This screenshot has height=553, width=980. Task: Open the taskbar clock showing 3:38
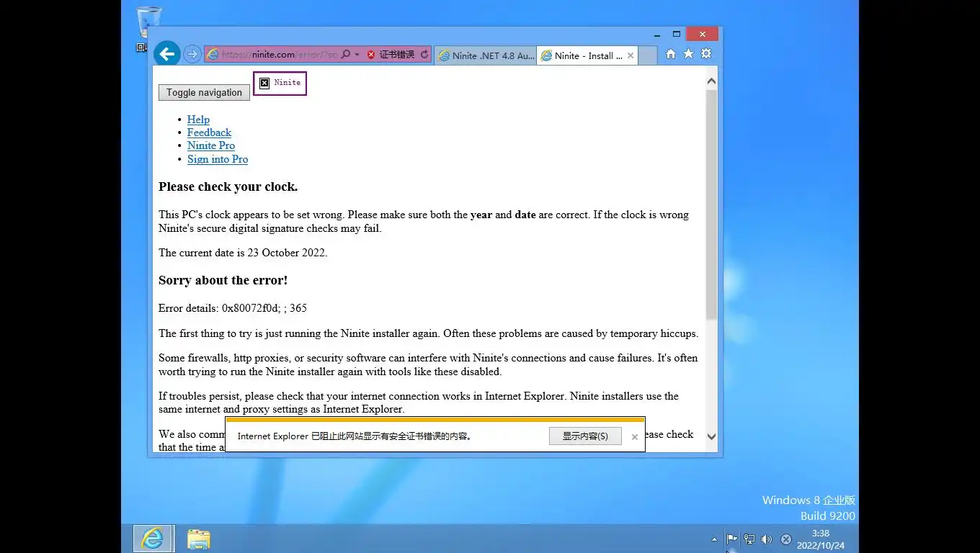pos(820,539)
